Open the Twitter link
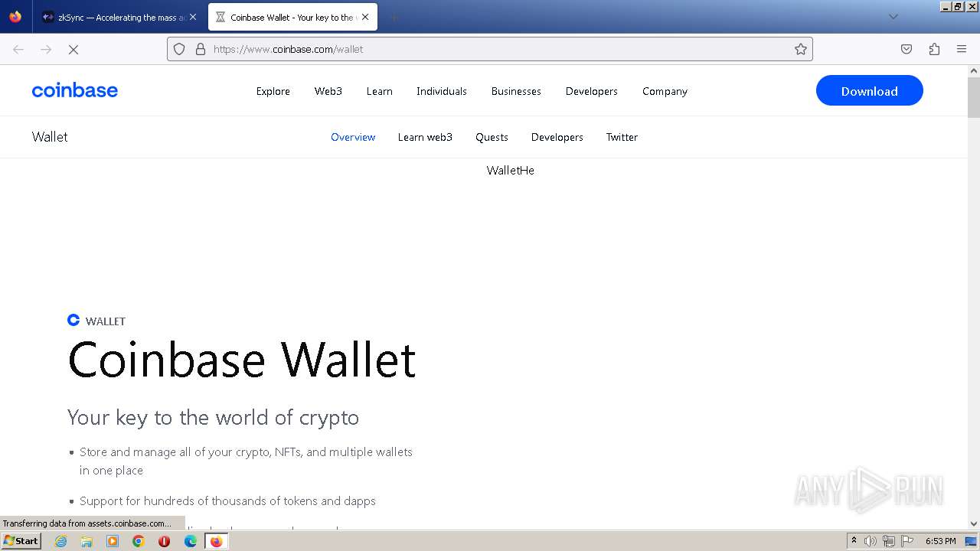 click(x=622, y=137)
